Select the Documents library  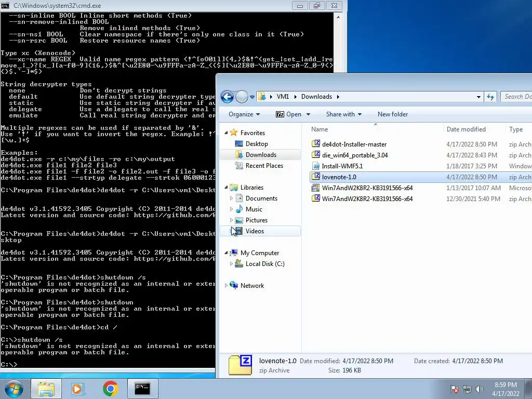(261, 198)
